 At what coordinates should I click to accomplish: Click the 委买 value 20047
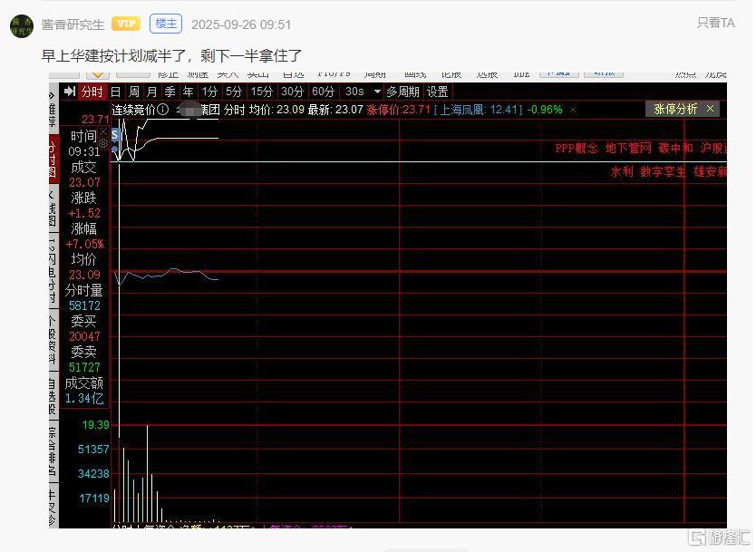[x=84, y=336]
